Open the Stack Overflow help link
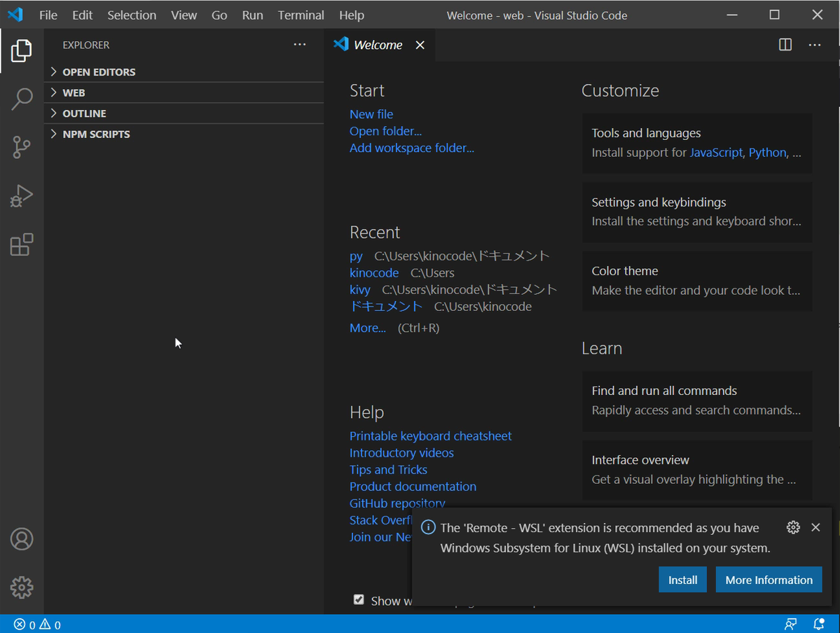Image resolution: width=840 pixels, height=633 pixels. [381, 520]
